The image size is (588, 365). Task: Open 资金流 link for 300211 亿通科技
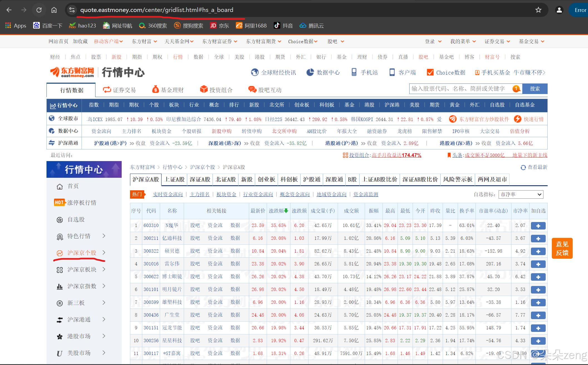[215, 238]
